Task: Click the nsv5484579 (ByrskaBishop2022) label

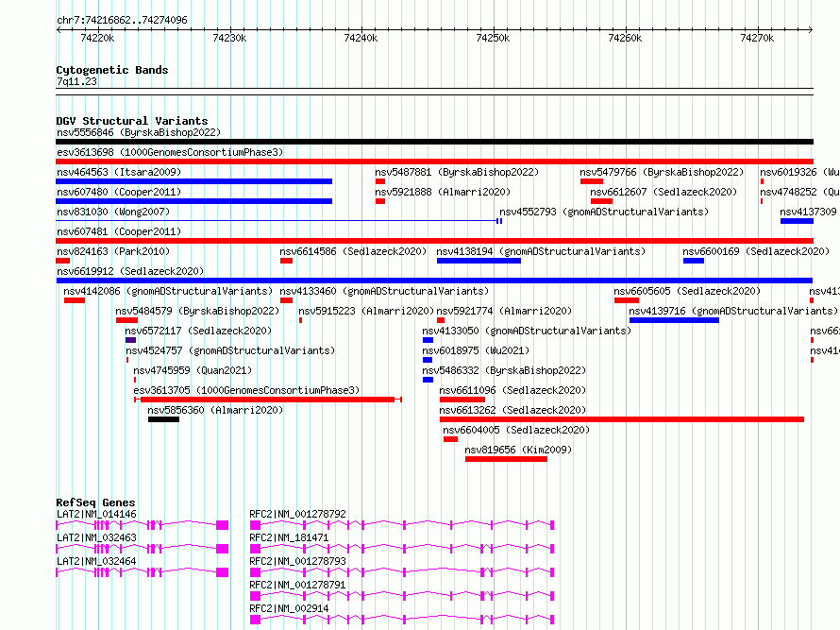Action: 197,311
